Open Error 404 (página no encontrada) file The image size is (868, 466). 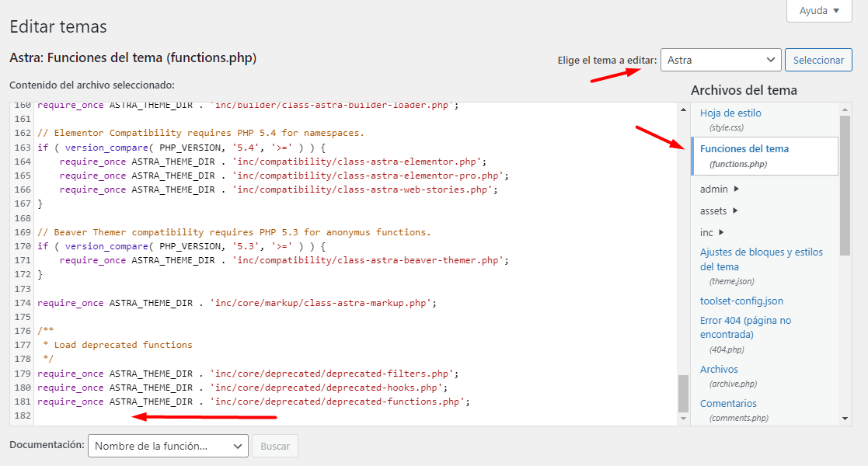tap(745, 327)
